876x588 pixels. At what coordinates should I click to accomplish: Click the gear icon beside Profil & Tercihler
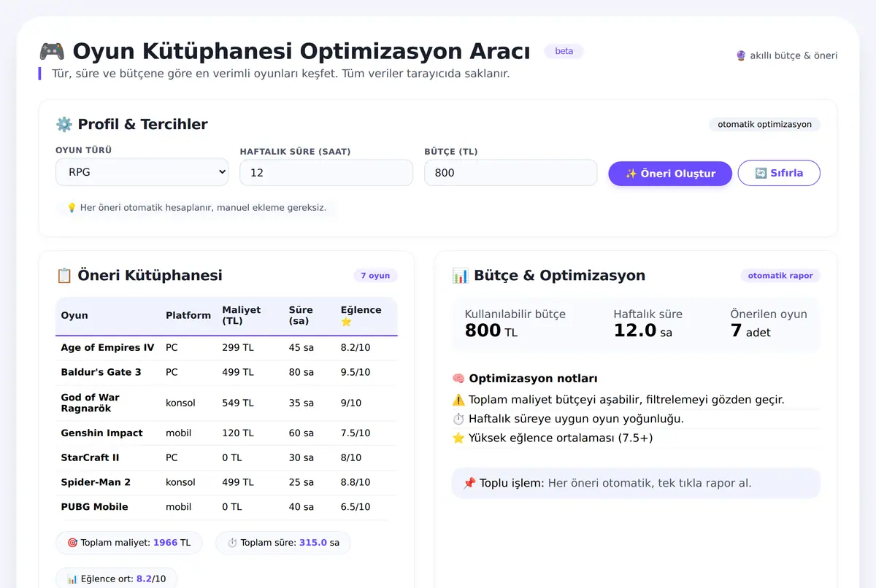pos(64,124)
